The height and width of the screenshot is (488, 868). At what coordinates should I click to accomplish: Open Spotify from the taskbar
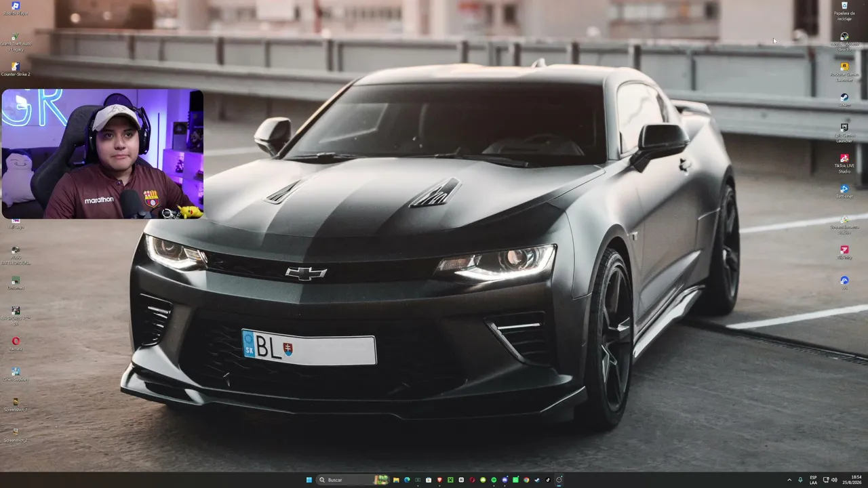point(494,480)
